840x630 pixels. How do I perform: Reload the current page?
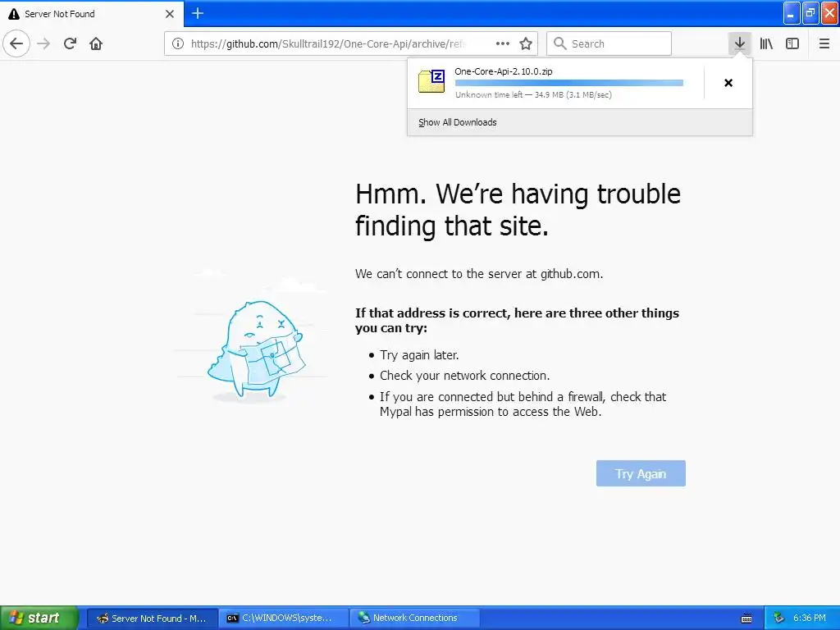coord(70,43)
